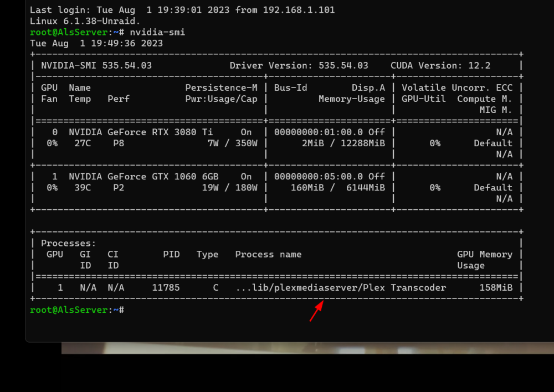Select the 158MiB GPU memory usage value
554x392 pixels.
[496, 287]
